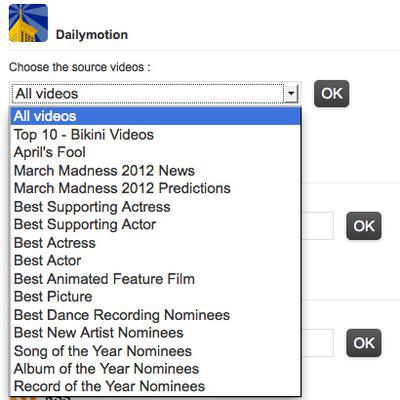Pick Best Animated Feature Film

click(x=156, y=279)
